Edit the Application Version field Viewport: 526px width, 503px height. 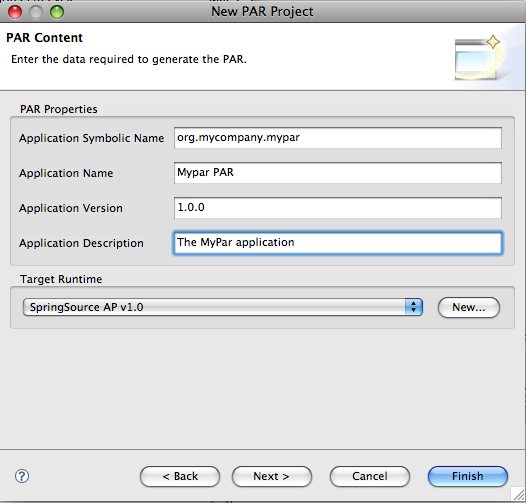(x=338, y=208)
